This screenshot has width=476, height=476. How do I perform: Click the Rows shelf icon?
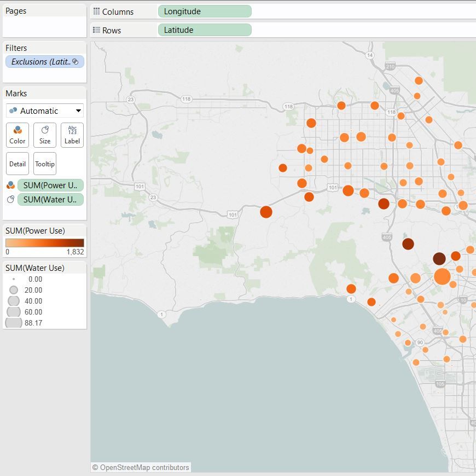[x=96, y=31]
